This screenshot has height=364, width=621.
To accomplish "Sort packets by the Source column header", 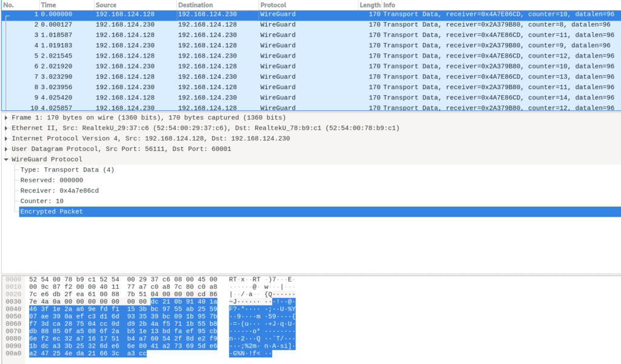I will (x=133, y=5).
